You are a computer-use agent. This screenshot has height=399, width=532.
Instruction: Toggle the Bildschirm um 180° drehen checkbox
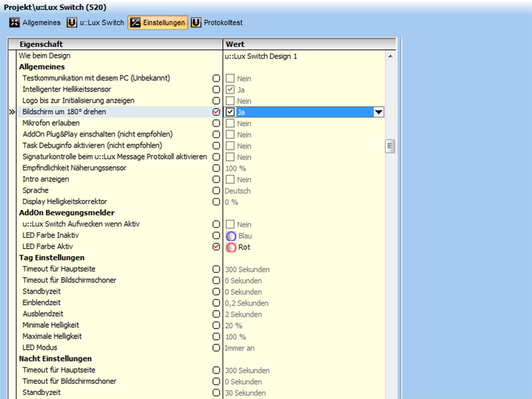coord(230,113)
